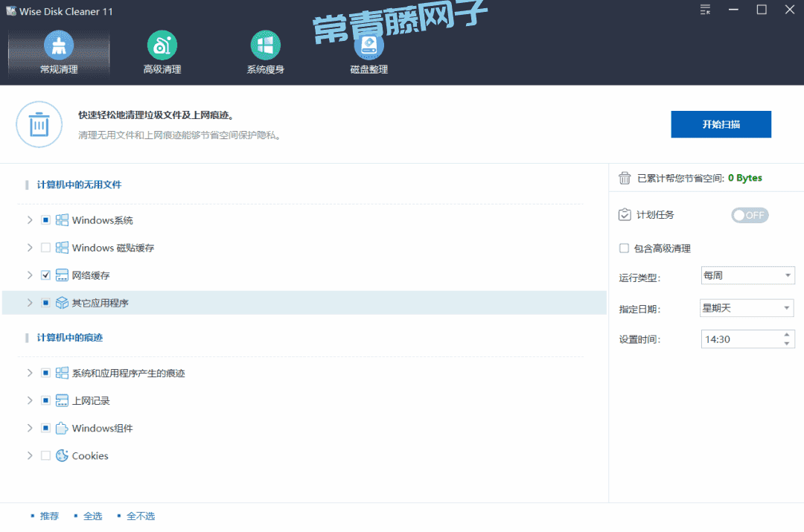The image size is (804, 532).
Task: Click the 计划任务 calendar icon
Action: pyautogui.click(x=624, y=214)
